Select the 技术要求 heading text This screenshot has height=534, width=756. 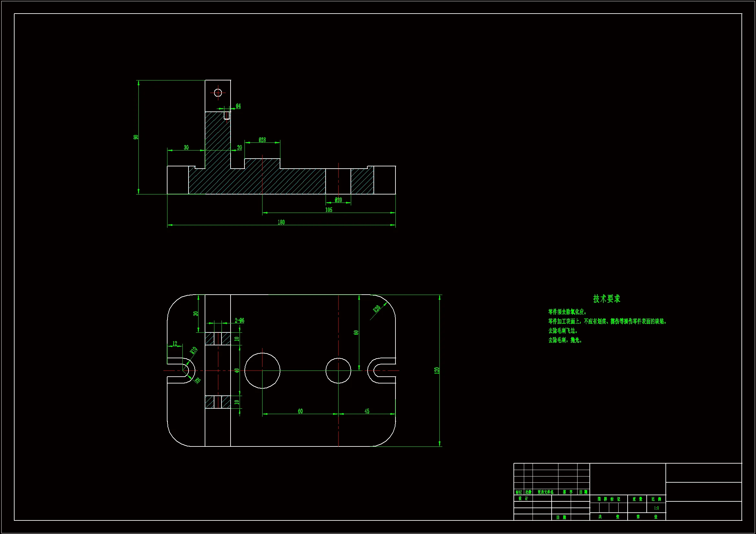coord(607,299)
